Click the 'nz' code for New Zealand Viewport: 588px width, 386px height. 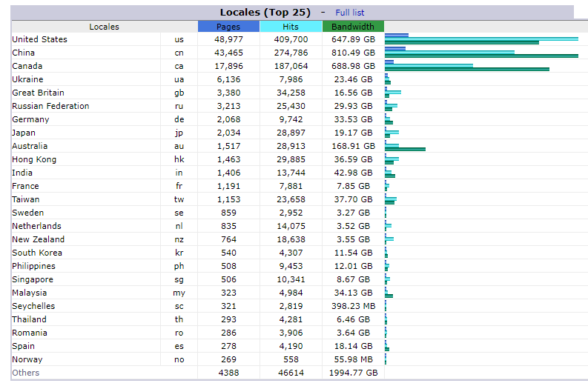tap(179, 240)
